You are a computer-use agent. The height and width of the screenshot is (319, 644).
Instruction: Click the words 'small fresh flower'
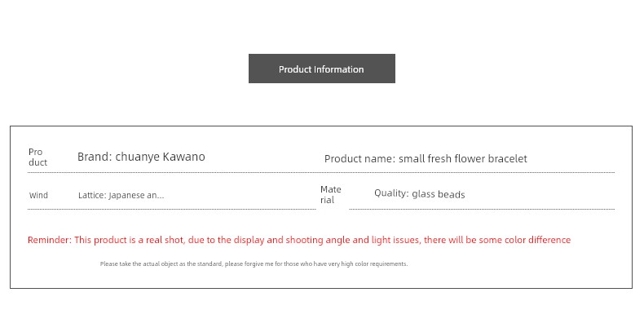click(x=442, y=158)
